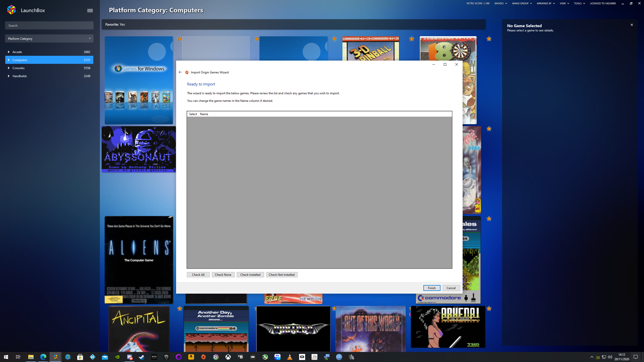Open the LaunchBox hamburger menu
644x362 pixels.
pos(90,10)
